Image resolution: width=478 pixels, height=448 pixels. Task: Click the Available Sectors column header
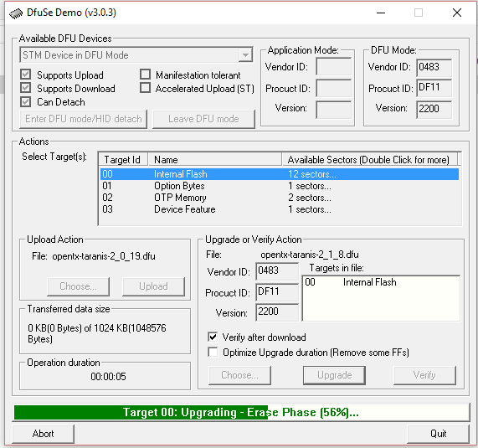pyautogui.click(x=369, y=159)
